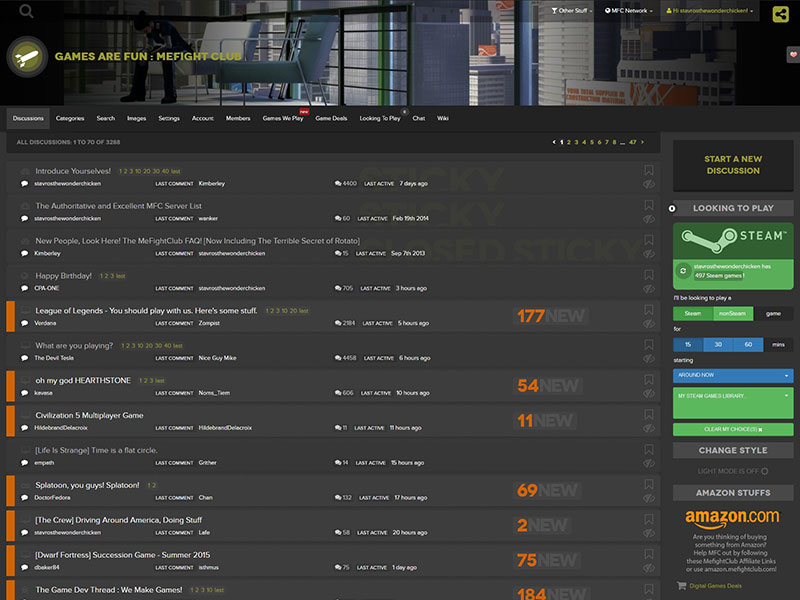Open the search magnifier icon
The width and height of the screenshot is (800, 600).
click(26, 11)
